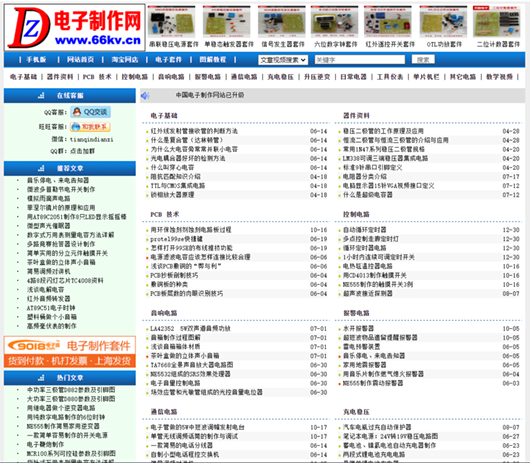Open the 单片机栏 category tab
530x463 pixels.
click(426, 77)
